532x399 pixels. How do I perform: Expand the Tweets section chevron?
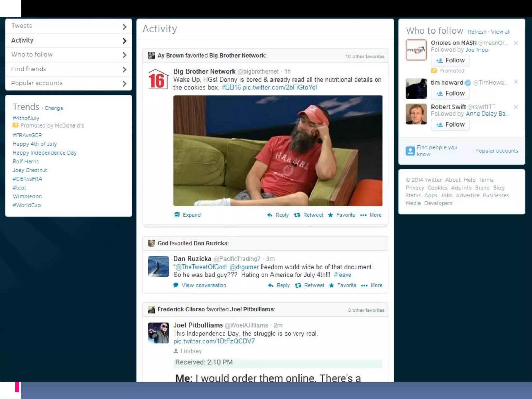tap(124, 26)
